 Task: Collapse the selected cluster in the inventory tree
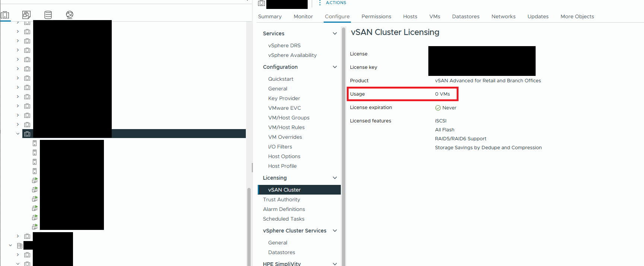18,134
